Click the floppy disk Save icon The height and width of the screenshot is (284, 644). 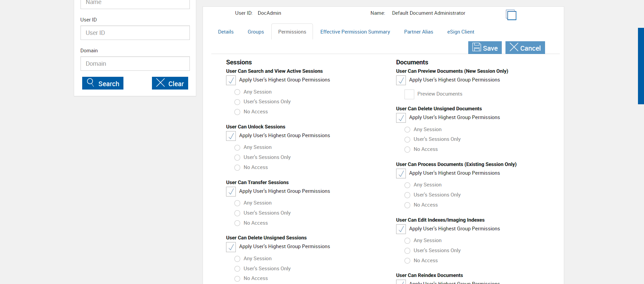477,47
